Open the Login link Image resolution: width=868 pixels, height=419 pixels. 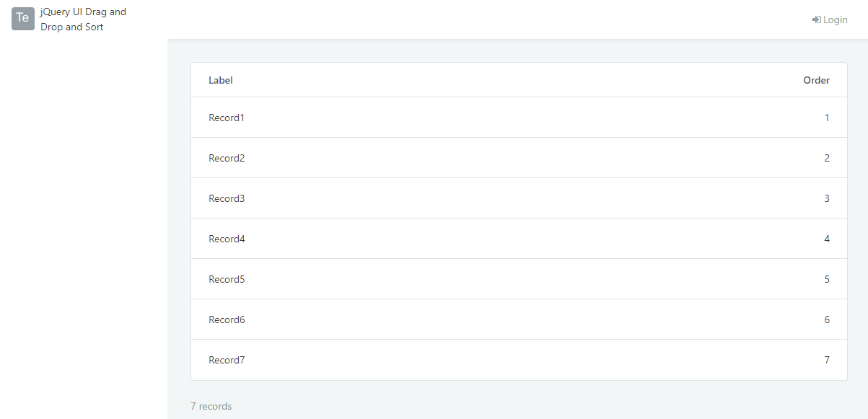point(835,19)
